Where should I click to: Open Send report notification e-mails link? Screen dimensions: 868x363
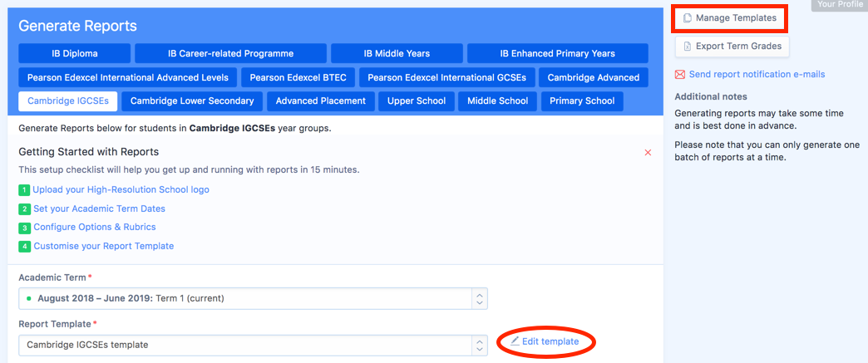[x=757, y=74]
